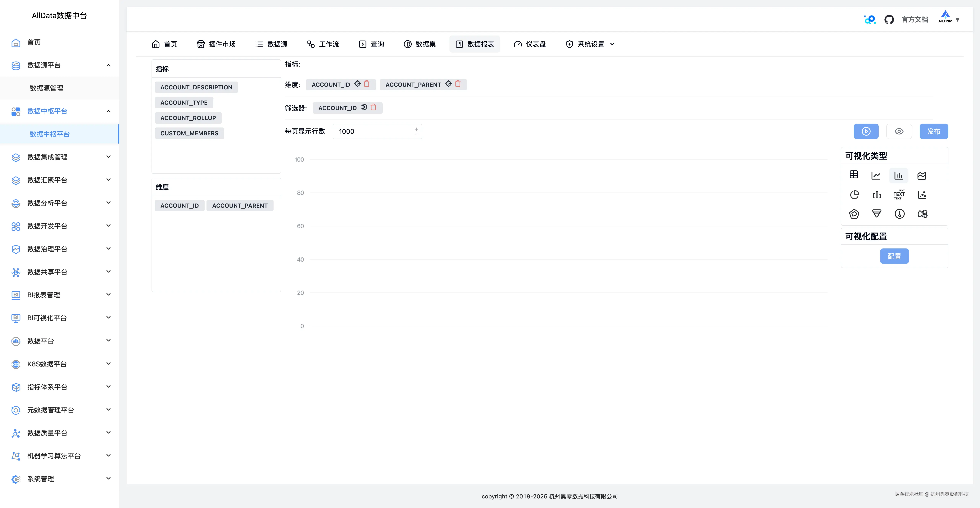Select the pie chart visualization
The height and width of the screenshot is (508, 980).
855,195
